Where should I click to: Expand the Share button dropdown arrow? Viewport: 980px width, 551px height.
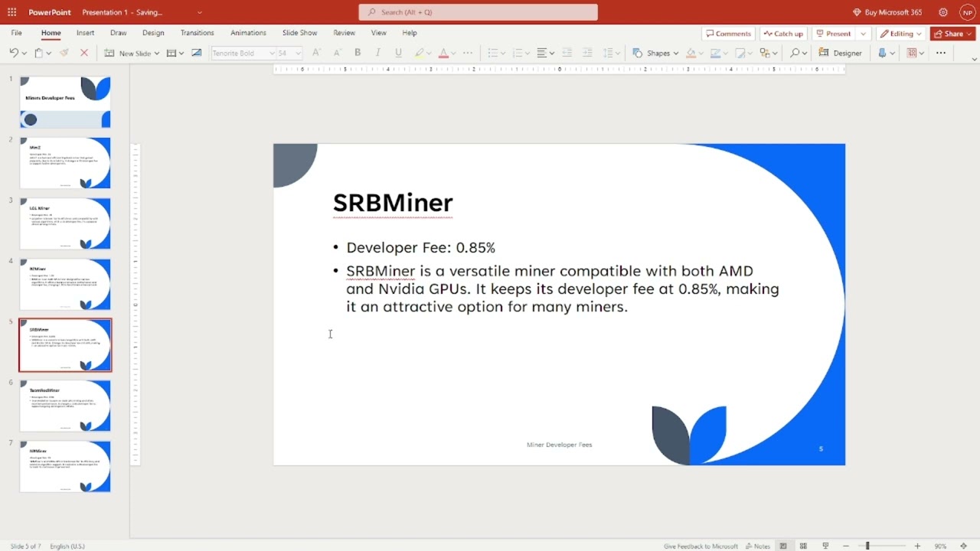pos(970,34)
